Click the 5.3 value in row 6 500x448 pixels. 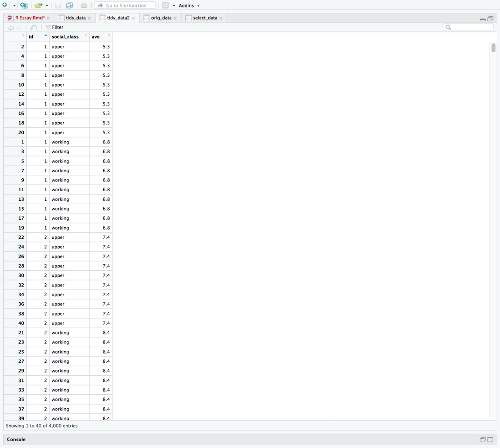pyautogui.click(x=101, y=65)
